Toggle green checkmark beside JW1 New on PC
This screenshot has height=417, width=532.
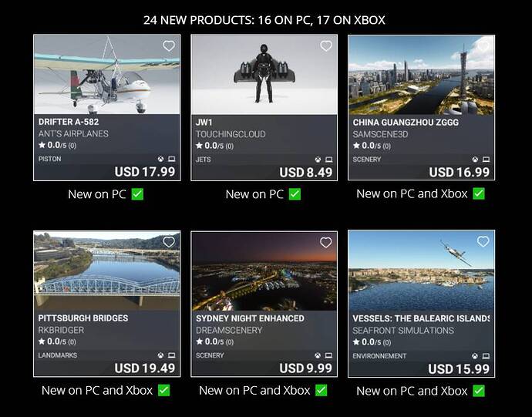(295, 194)
